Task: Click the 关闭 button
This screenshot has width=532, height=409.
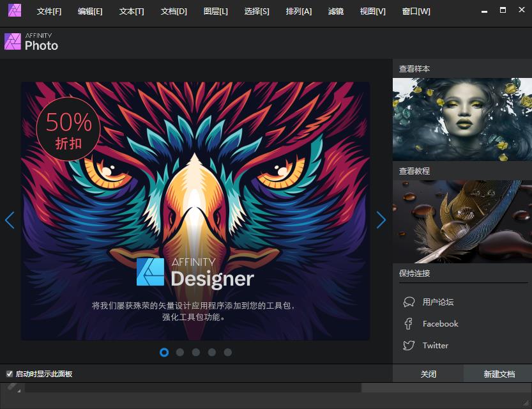Action: [429, 373]
